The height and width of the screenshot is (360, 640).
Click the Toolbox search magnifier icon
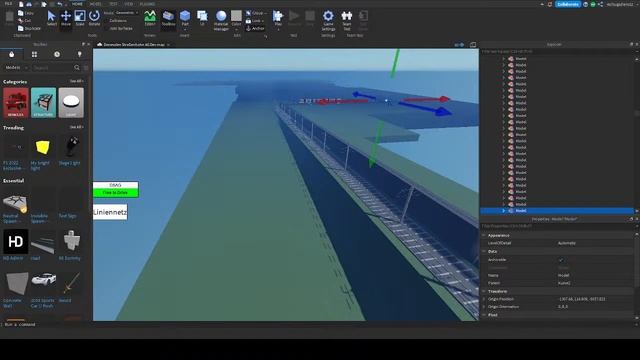pyautogui.click(x=77, y=68)
